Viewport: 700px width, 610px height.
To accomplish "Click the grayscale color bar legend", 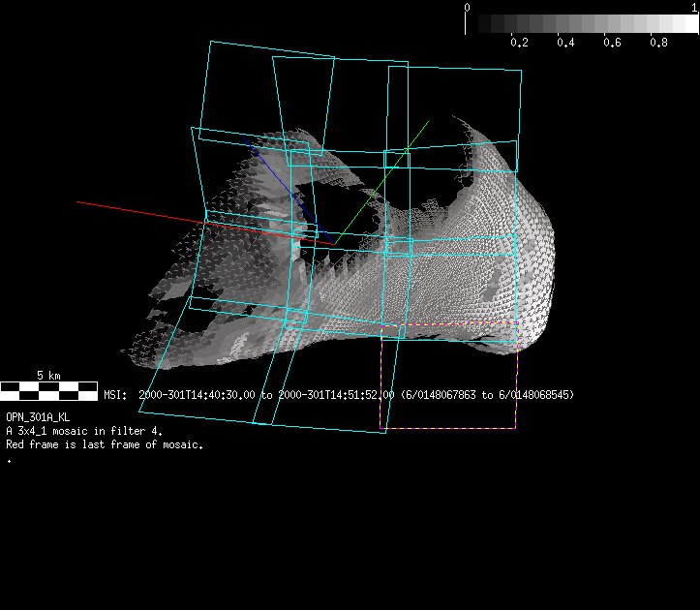I will 581,24.
